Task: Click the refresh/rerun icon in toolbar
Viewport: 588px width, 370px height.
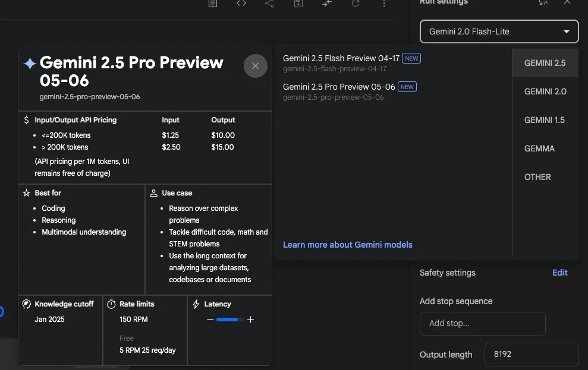Action: [355, 4]
